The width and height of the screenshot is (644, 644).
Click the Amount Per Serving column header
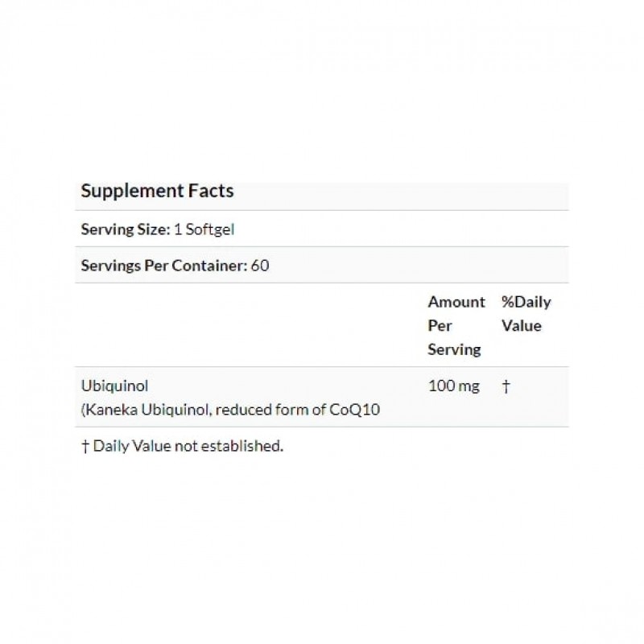pos(456,325)
